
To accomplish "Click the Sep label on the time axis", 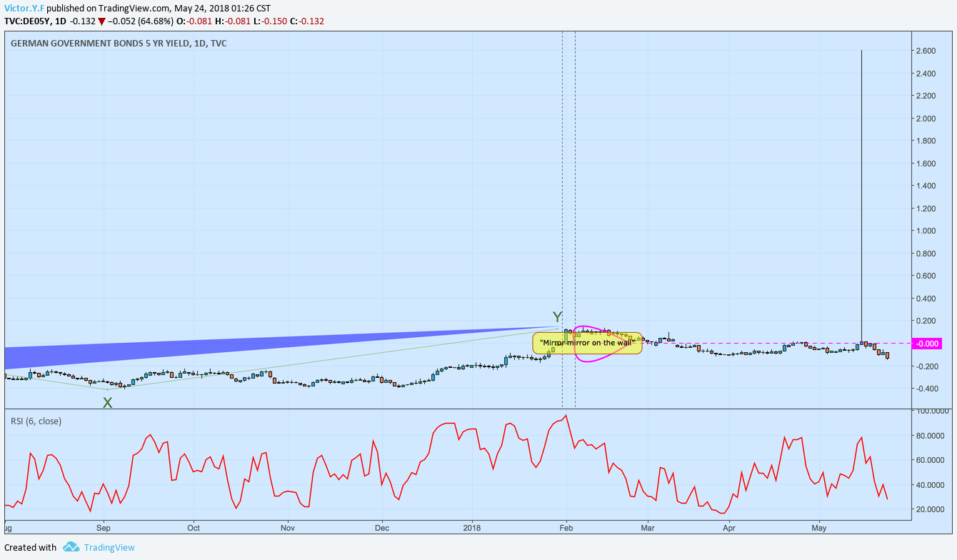I will [104, 529].
